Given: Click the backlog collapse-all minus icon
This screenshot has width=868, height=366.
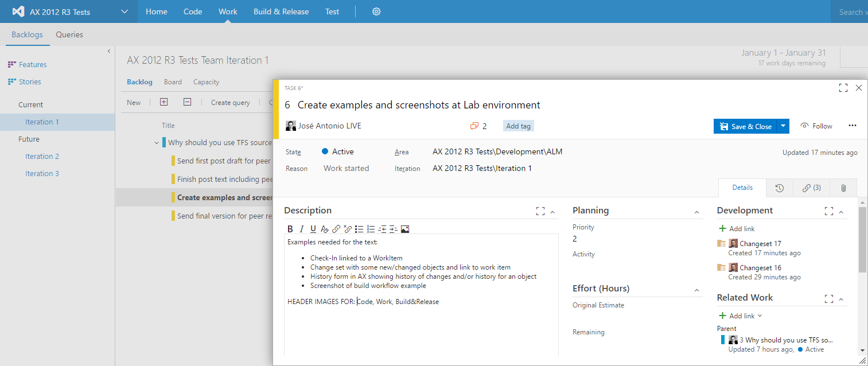Looking at the screenshot, I should point(187,102).
